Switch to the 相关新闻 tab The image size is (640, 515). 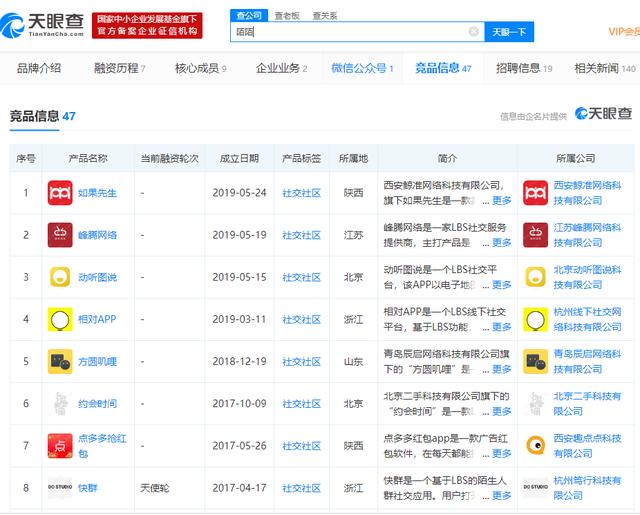605,68
